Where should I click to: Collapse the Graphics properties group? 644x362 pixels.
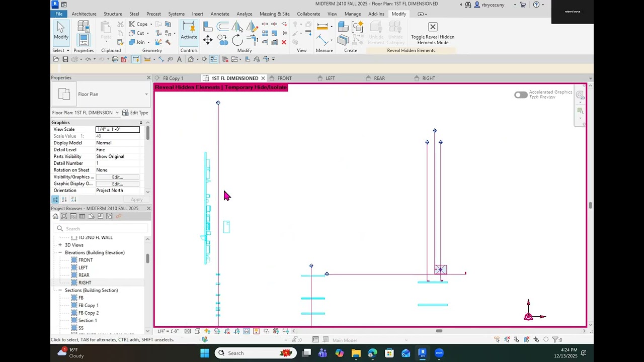tap(141, 123)
